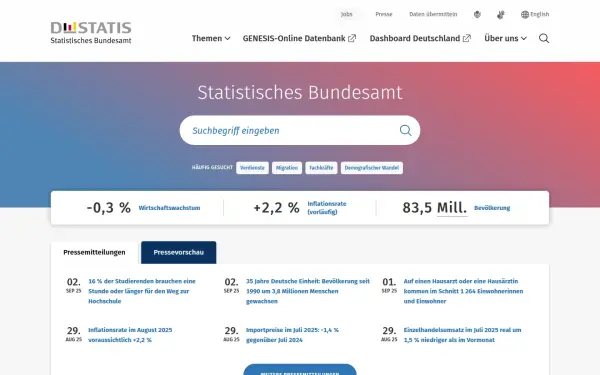Viewport: 600px width, 375px height.
Task: Open the Presse link
Action: (x=384, y=15)
